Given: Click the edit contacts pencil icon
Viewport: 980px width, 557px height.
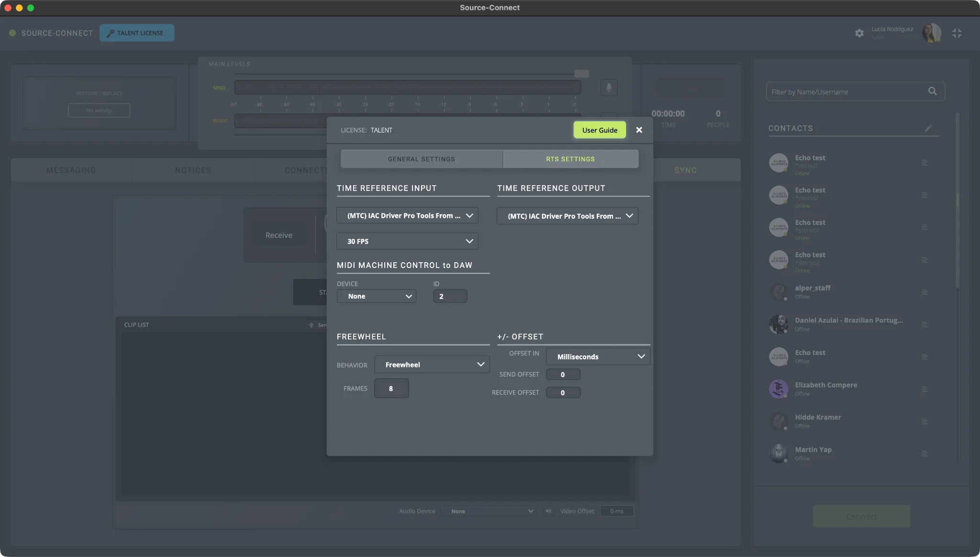Looking at the screenshot, I should (x=928, y=128).
